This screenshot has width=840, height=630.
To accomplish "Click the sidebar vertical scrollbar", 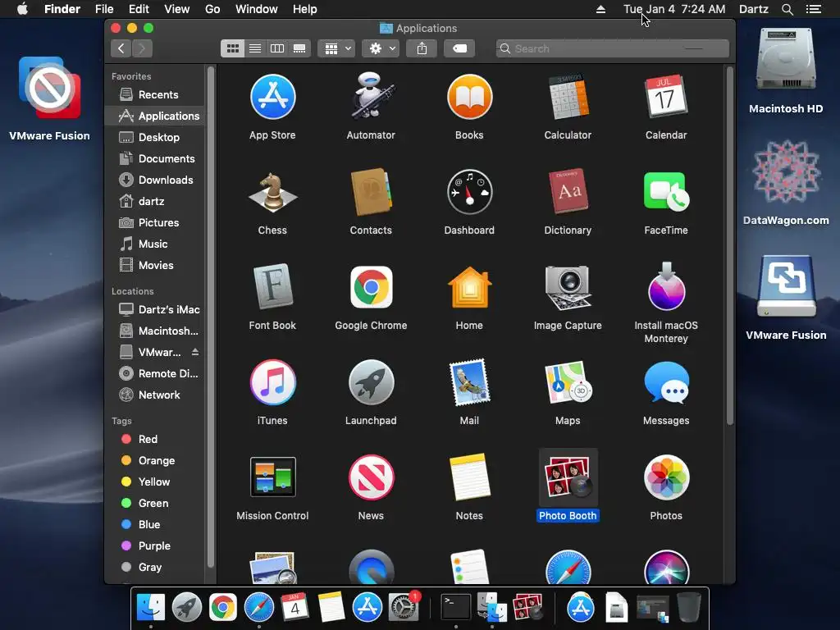I will [x=211, y=317].
